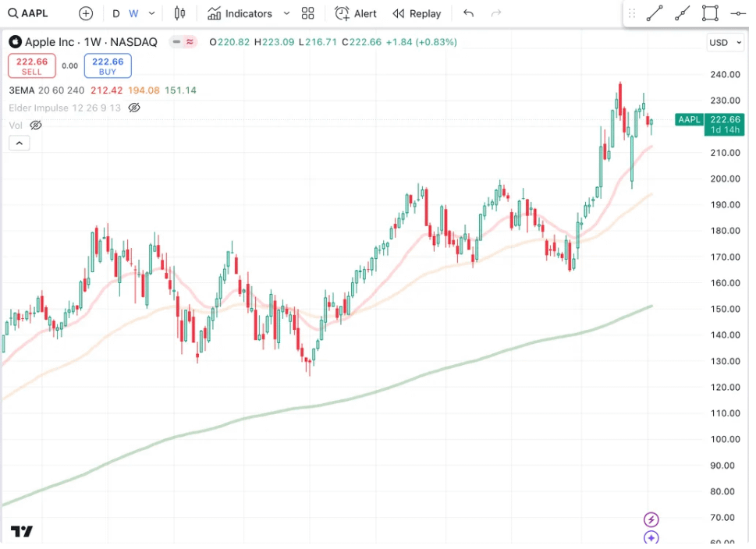Switch to the D daily interval
The image size is (756, 549).
click(116, 13)
